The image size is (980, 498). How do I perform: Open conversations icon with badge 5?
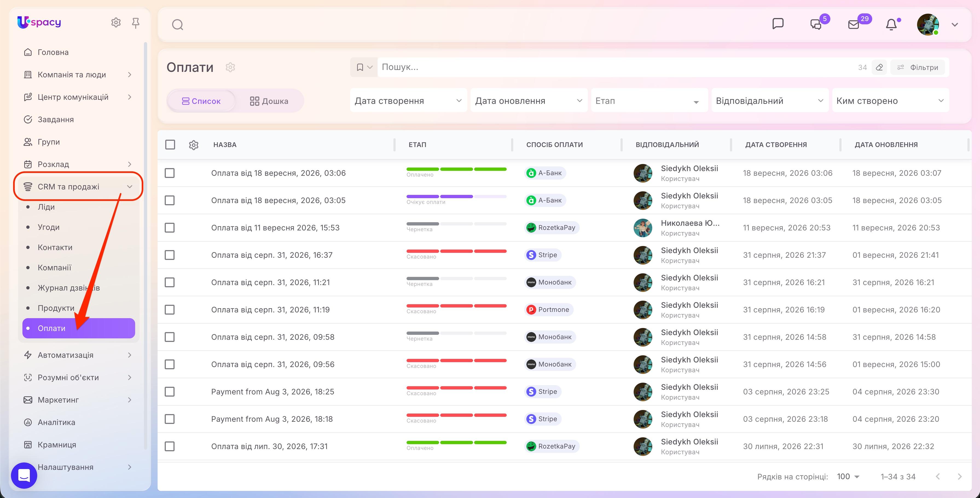[816, 24]
